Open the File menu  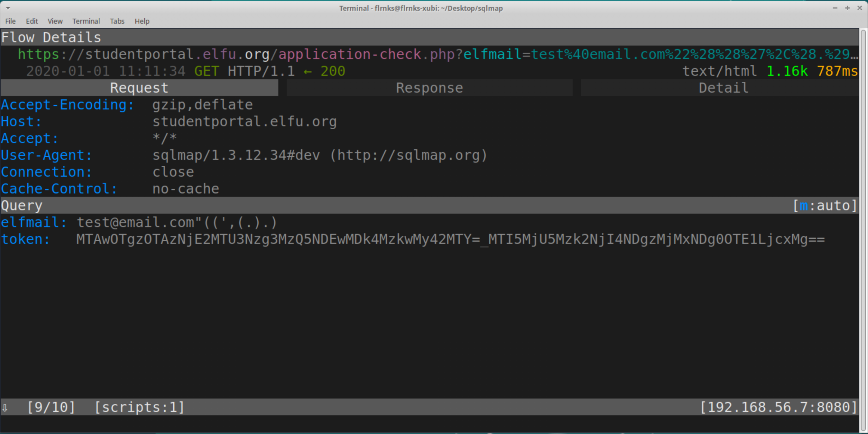coord(10,21)
